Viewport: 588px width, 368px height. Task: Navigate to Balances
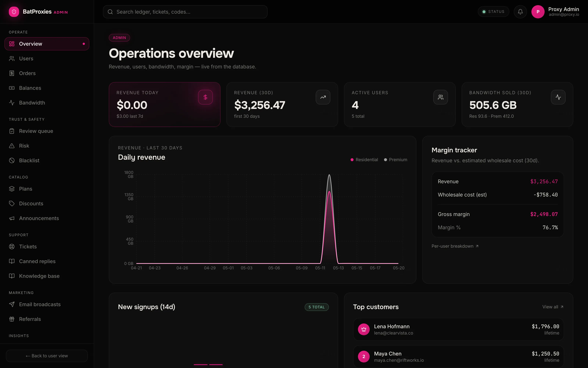(47, 88)
